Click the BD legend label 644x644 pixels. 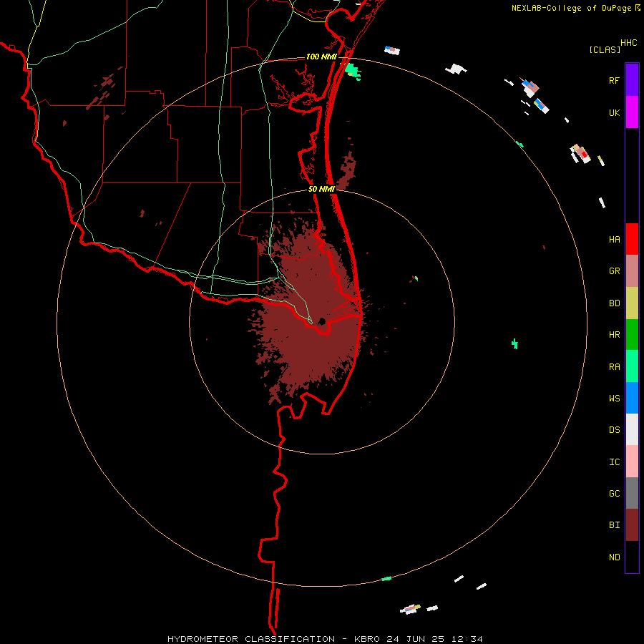[614, 303]
